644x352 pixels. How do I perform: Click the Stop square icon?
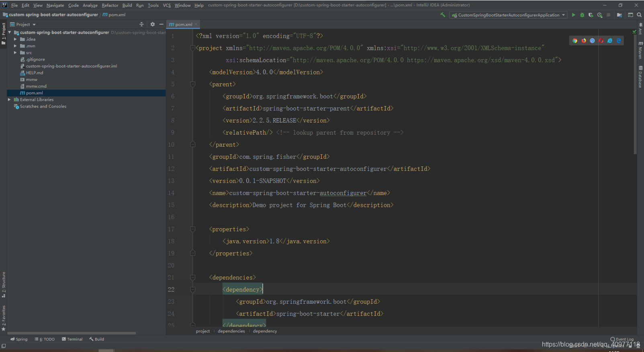pyautogui.click(x=608, y=15)
